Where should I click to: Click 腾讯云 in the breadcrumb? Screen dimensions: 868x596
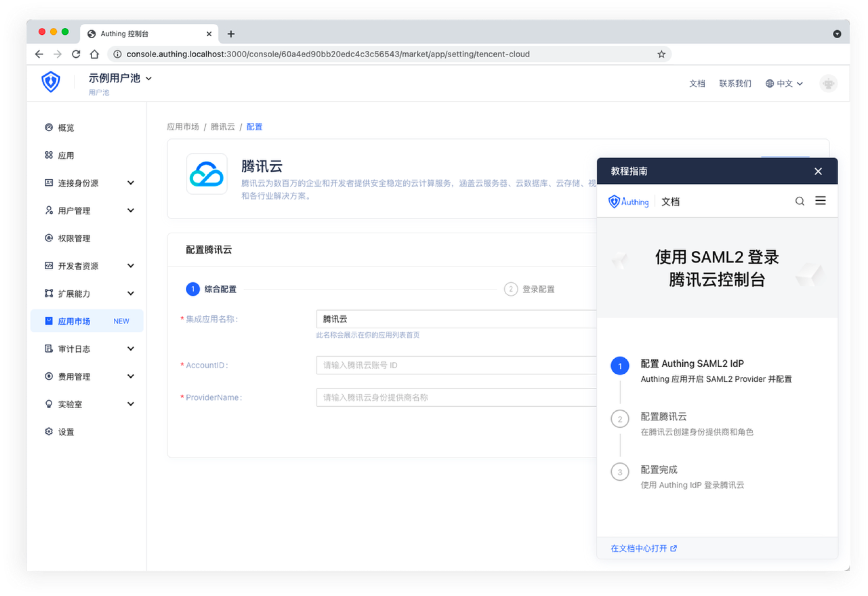pyautogui.click(x=223, y=127)
